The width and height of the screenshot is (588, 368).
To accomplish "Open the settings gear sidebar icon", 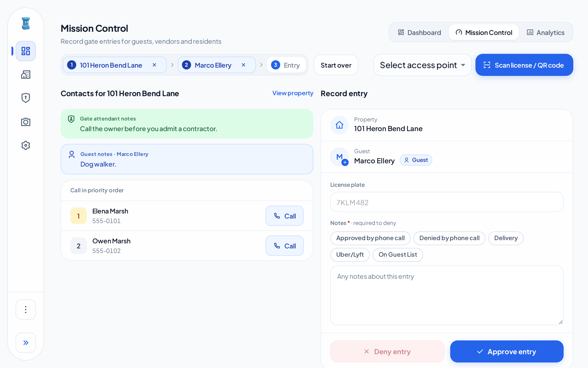I will click(x=26, y=145).
